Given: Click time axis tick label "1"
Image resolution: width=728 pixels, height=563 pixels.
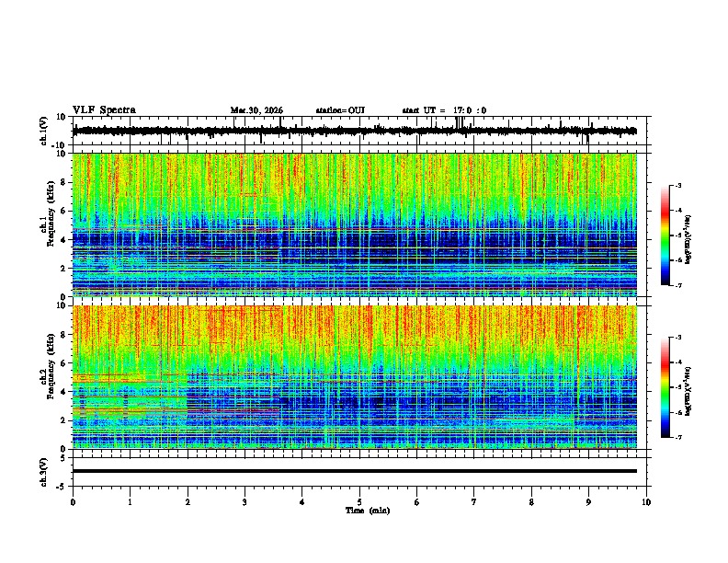Looking at the screenshot, I should [130, 502].
